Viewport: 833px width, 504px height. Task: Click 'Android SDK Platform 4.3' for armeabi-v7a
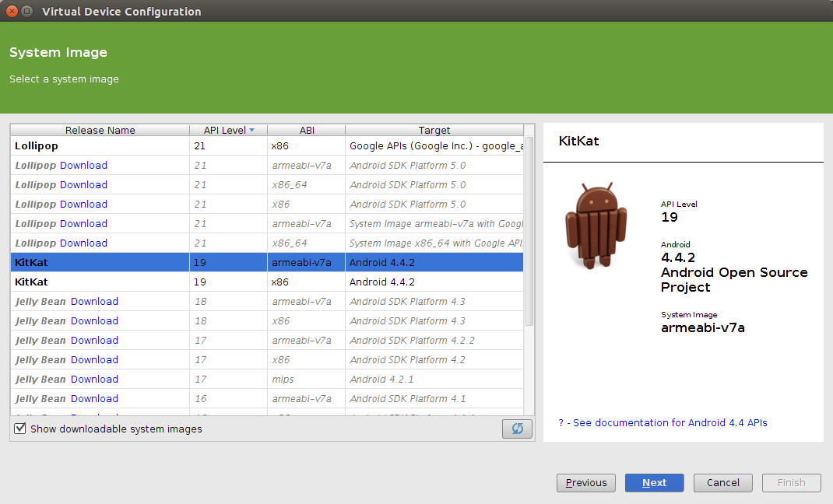coord(407,301)
